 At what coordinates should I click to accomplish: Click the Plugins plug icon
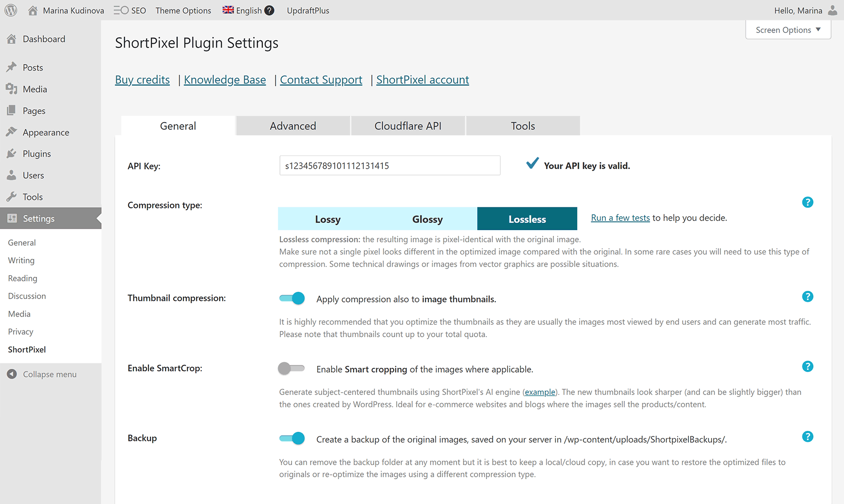point(12,154)
